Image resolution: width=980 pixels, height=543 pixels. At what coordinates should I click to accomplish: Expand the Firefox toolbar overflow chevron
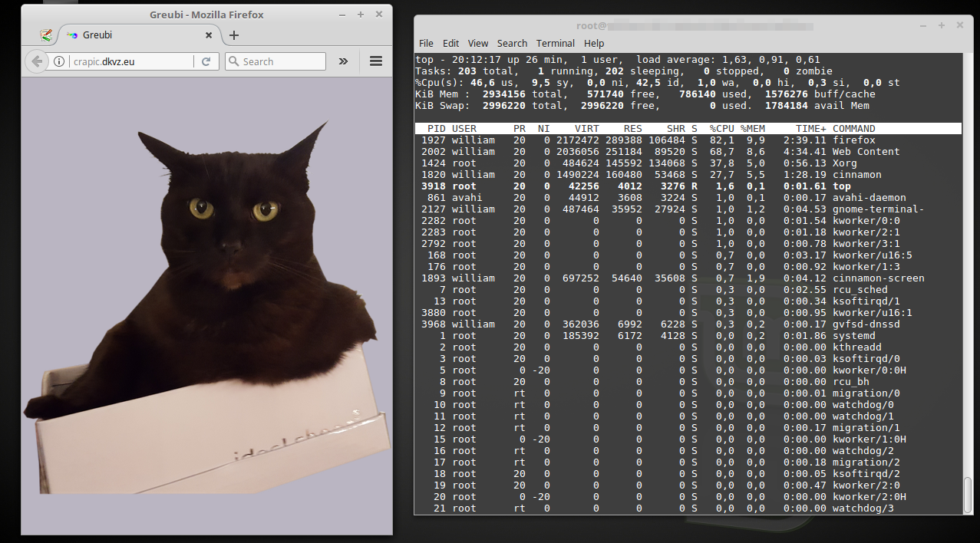[343, 61]
